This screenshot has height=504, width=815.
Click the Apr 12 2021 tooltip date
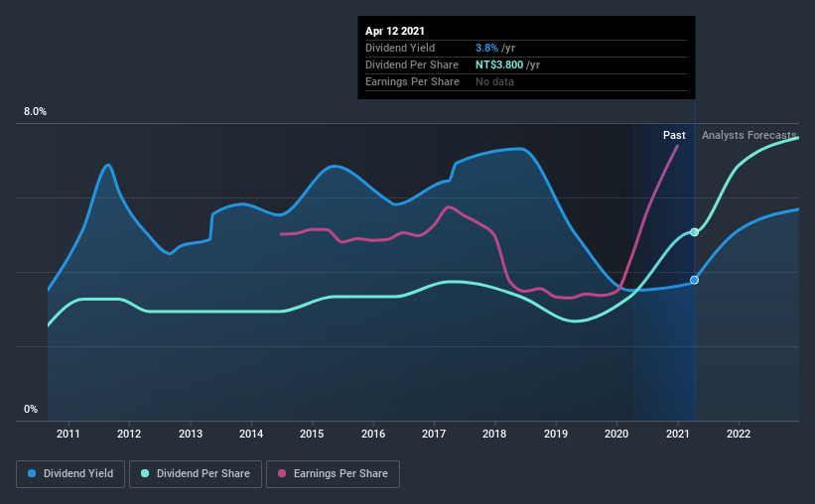pyautogui.click(x=394, y=31)
